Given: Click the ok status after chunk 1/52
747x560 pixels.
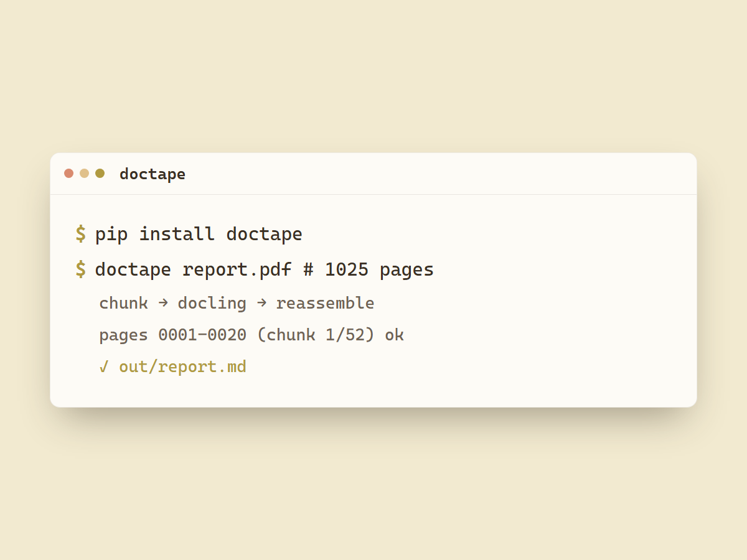Looking at the screenshot, I should click(394, 335).
